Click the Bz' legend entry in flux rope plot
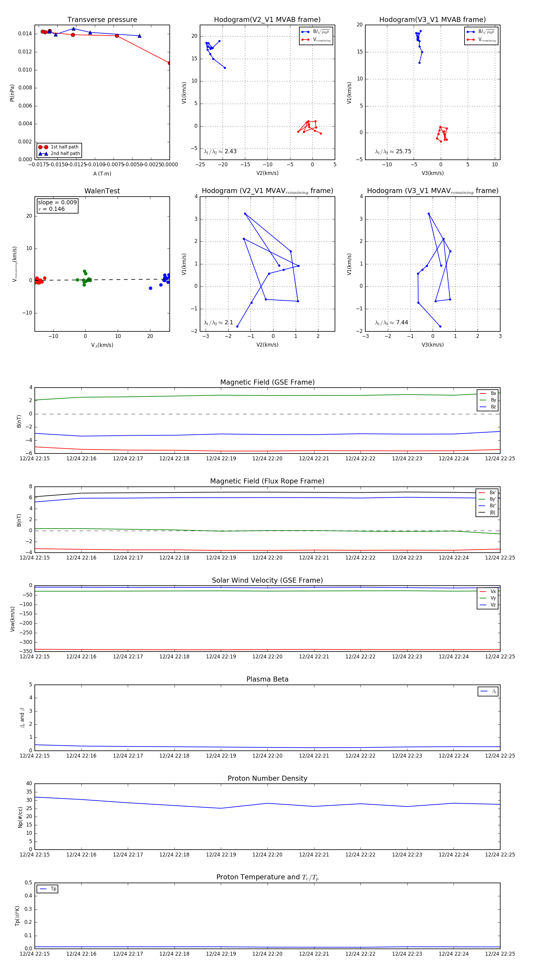535x980 pixels. [x=487, y=506]
